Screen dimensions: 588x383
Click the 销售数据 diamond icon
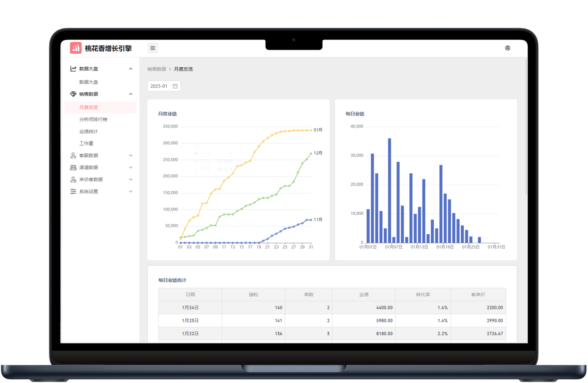[73, 94]
